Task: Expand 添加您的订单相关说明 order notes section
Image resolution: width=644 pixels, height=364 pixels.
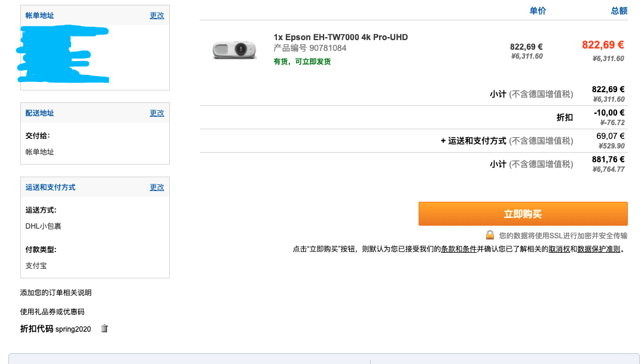Action: (56, 292)
